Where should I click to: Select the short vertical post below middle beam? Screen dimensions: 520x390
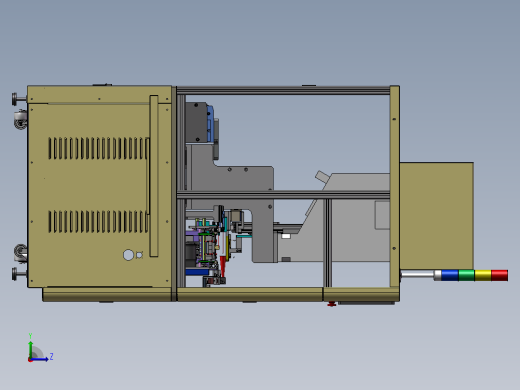click(x=328, y=243)
